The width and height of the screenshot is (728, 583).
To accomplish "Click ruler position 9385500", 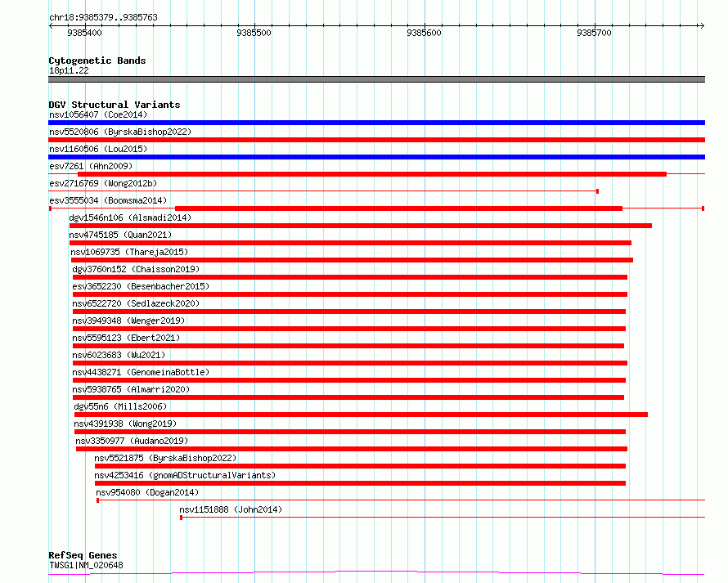I will [x=254, y=33].
